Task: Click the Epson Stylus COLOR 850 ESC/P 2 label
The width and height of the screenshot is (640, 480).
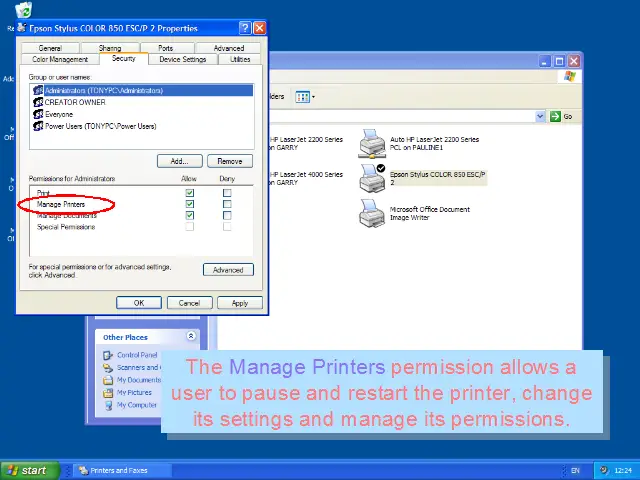Action: point(438,178)
